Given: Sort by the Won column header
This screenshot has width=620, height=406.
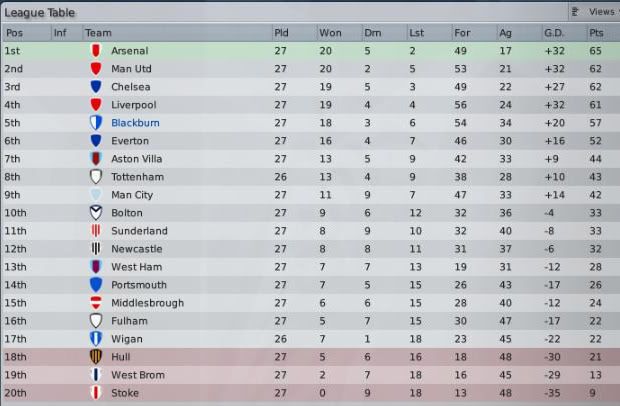Looking at the screenshot, I should (x=329, y=33).
